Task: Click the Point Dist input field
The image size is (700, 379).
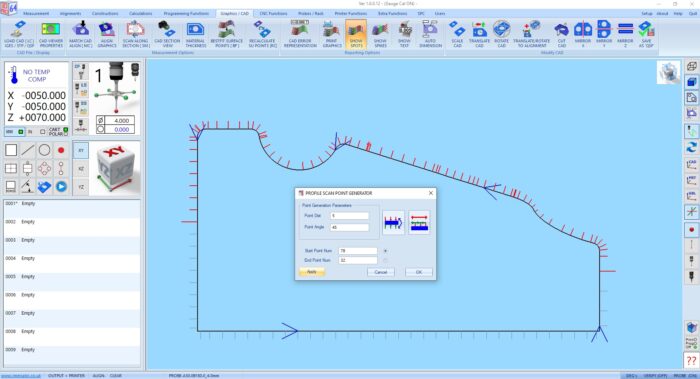Action: pos(350,216)
